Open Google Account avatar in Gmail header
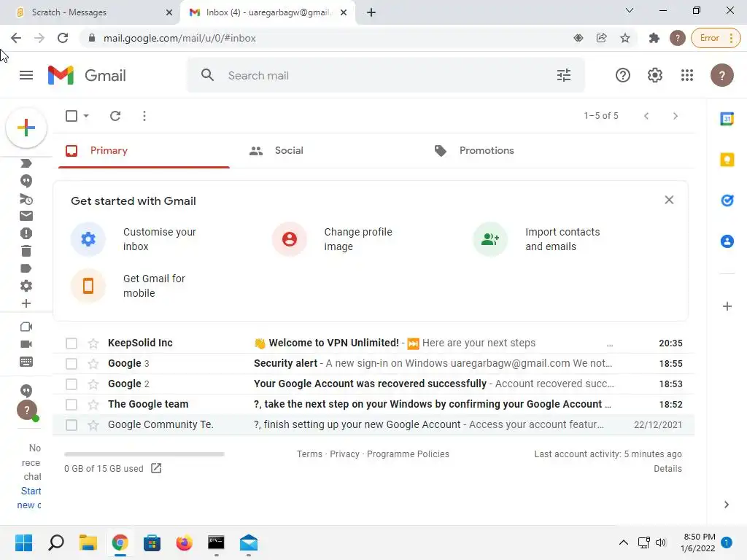This screenshot has width=747, height=560. click(x=721, y=75)
